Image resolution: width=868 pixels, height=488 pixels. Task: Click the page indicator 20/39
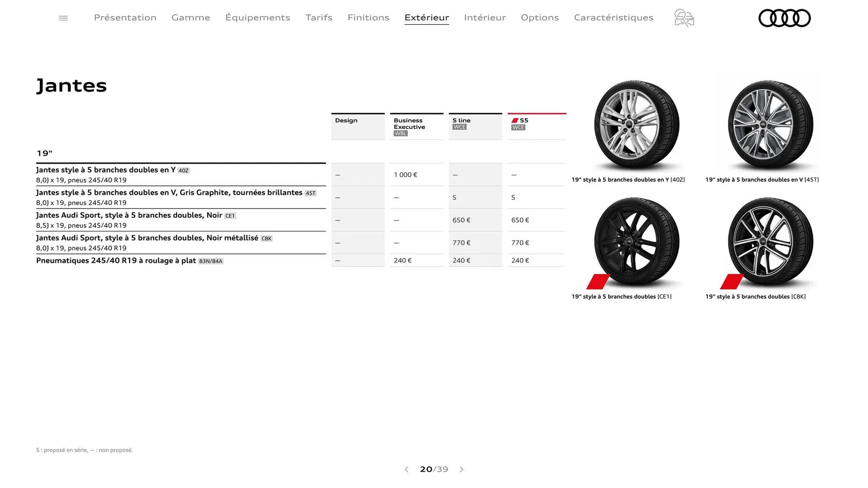pos(434,469)
